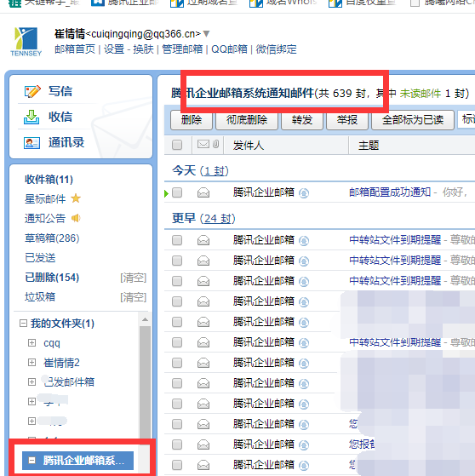475x476 pixels.
Task: Expand the 崔情情2 folder node
Action: (31, 362)
